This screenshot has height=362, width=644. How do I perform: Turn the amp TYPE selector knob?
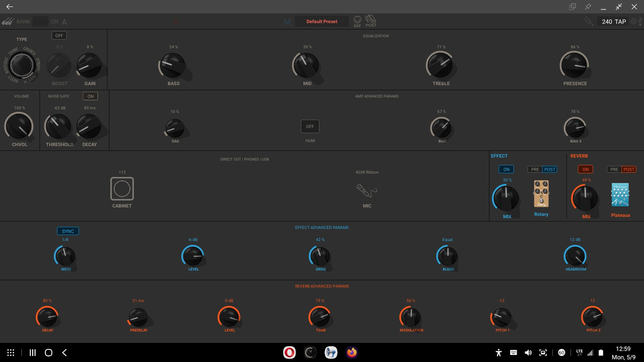[x=22, y=65]
